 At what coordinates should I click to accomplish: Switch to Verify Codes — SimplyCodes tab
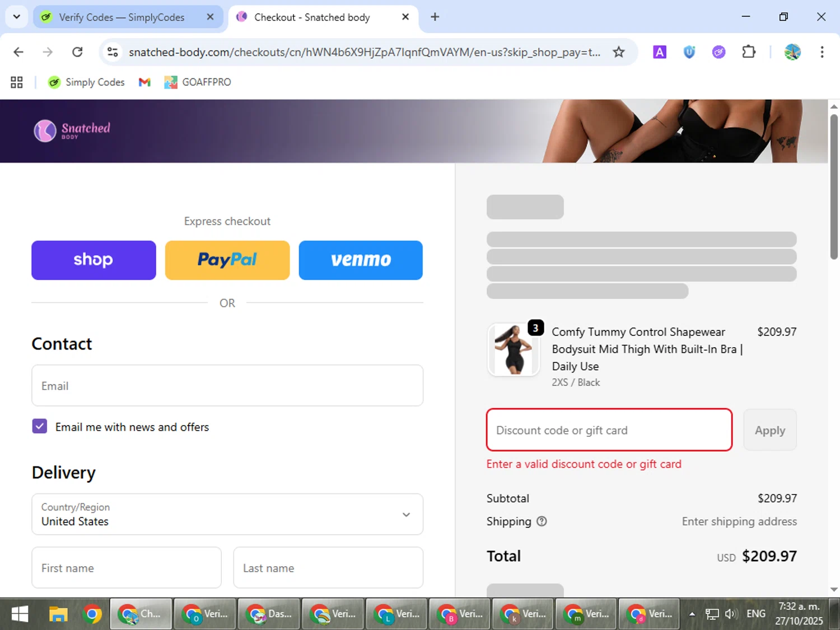point(128,17)
